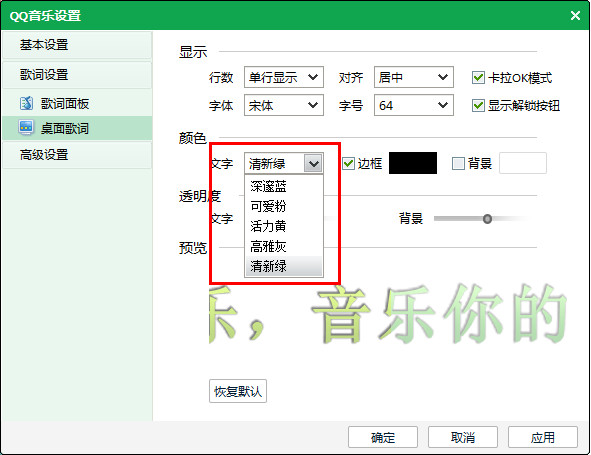Viewport: 591px width, 455px height.
Task: Open the 字号 64 font size dropdown
Action: (414, 105)
